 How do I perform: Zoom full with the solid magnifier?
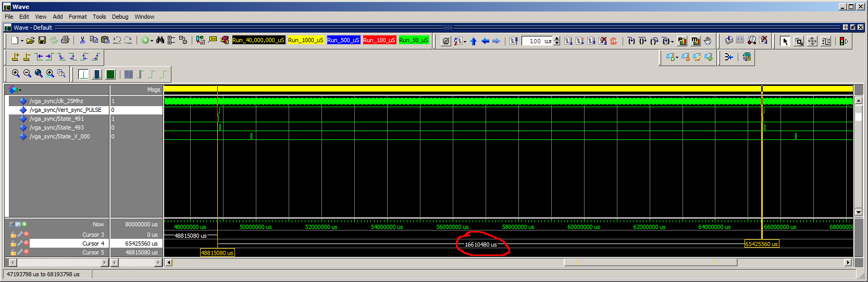click(39, 74)
